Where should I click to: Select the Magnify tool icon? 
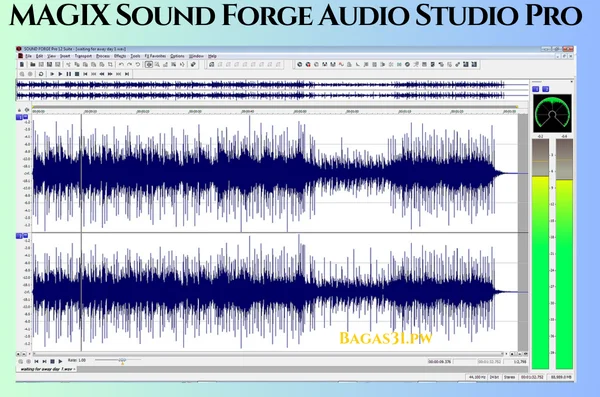pyautogui.click(x=157, y=65)
